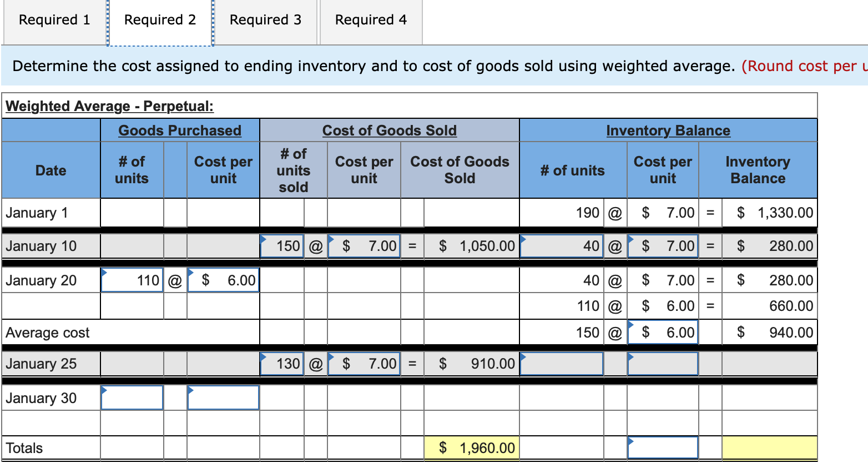
Task: Select the January 10 units sold cell showing 150
Action: [x=282, y=245]
